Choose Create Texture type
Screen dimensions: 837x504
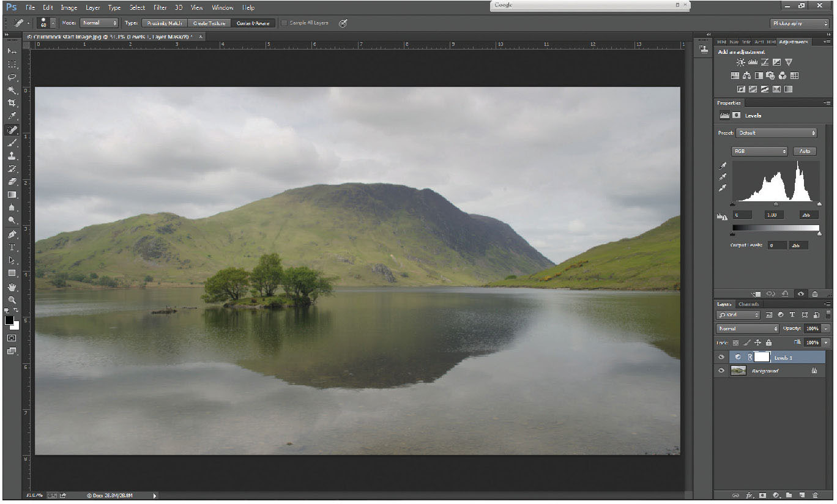click(209, 23)
